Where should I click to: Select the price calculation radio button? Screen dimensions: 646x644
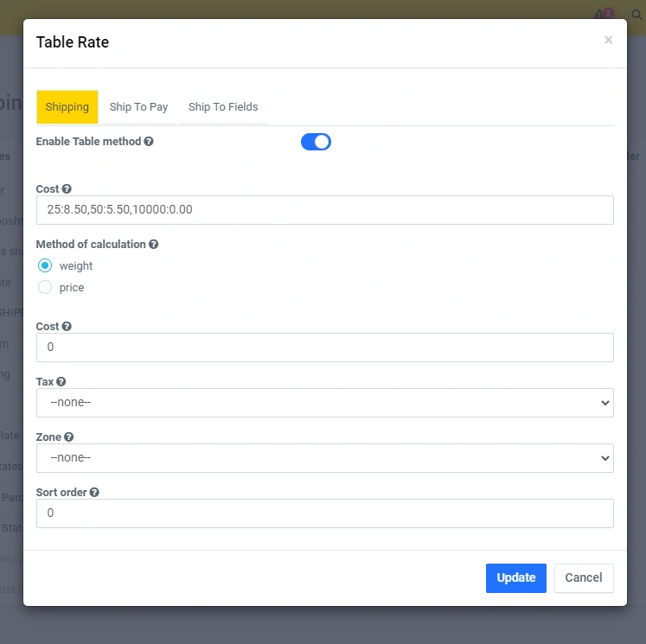(45, 288)
